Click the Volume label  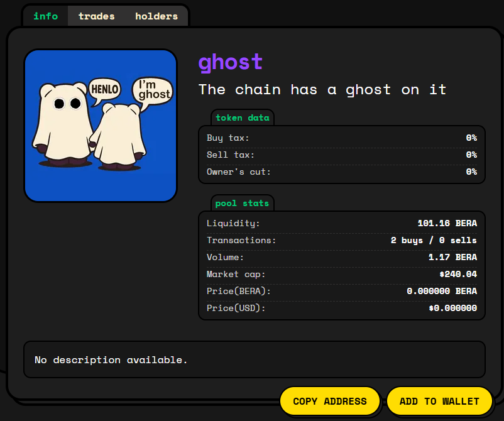225,257
